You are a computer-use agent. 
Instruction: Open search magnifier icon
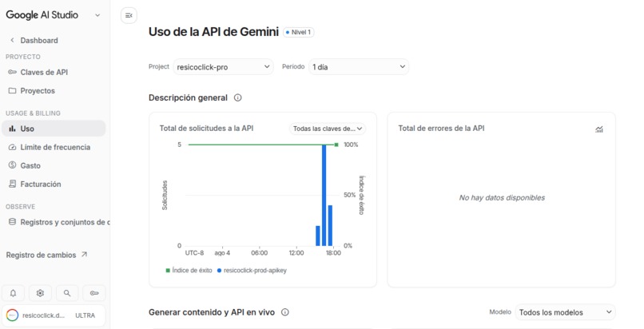pyautogui.click(x=67, y=293)
